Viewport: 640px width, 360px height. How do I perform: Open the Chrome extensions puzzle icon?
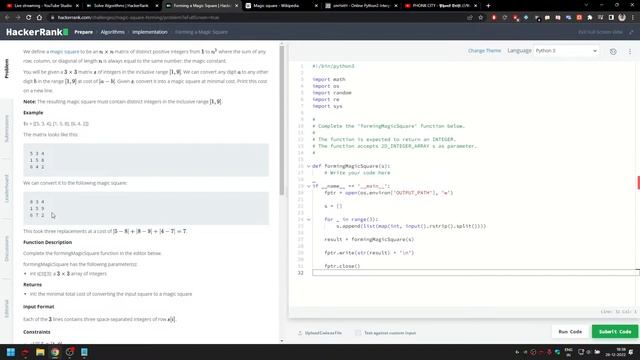click(590, 18)
